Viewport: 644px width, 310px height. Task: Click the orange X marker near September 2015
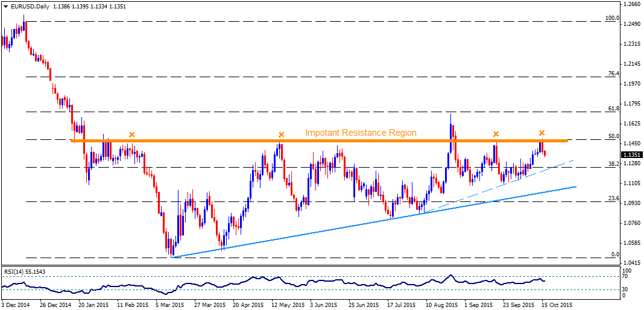tap(496, 133)
